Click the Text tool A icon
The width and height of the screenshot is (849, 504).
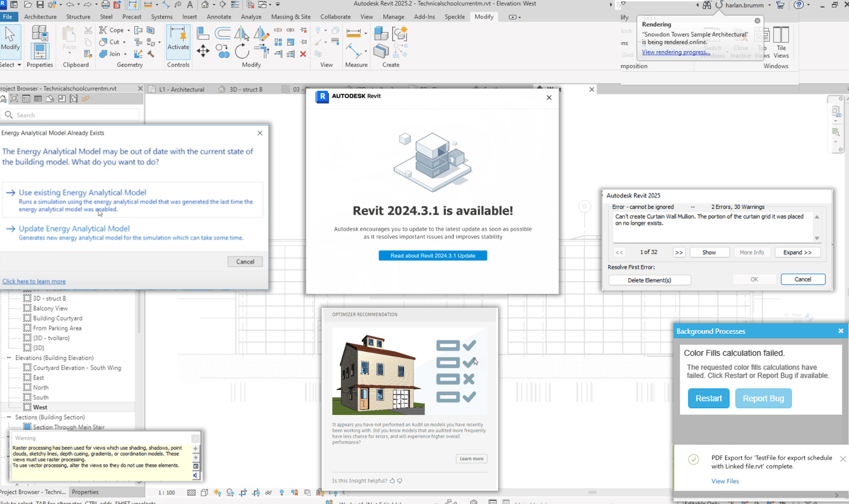190,5
